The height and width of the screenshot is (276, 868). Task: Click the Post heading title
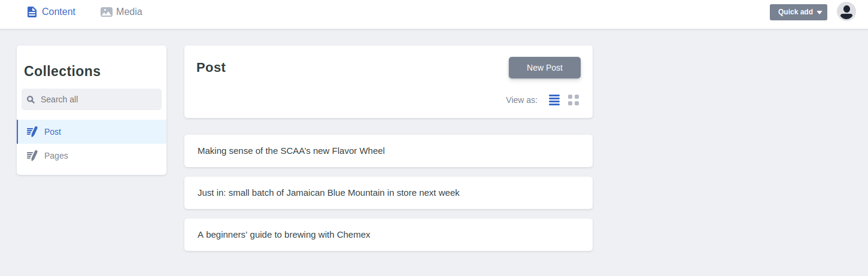pos(211,68)
